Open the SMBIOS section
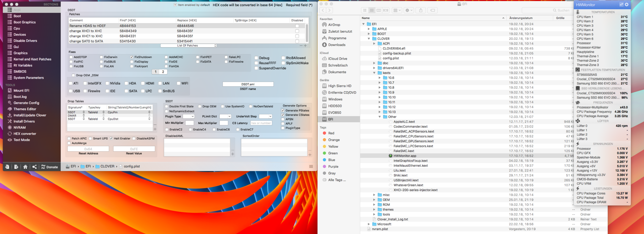Screen dimensions: 644x234 pos(20,72)
